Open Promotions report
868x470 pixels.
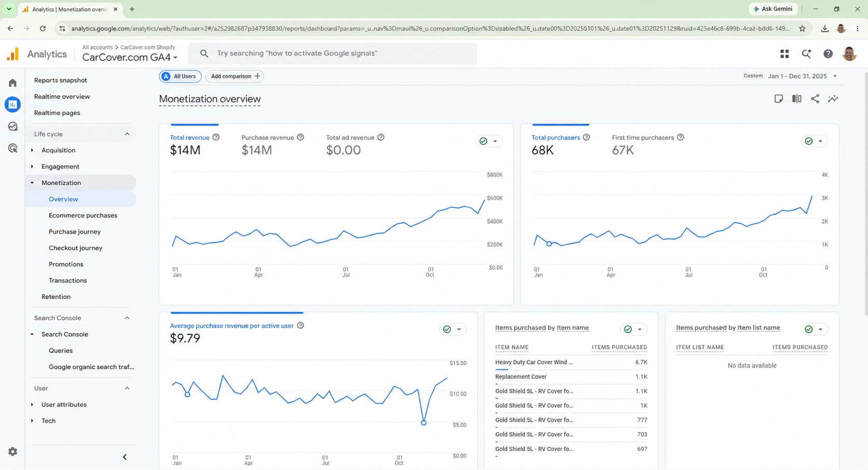66,264
